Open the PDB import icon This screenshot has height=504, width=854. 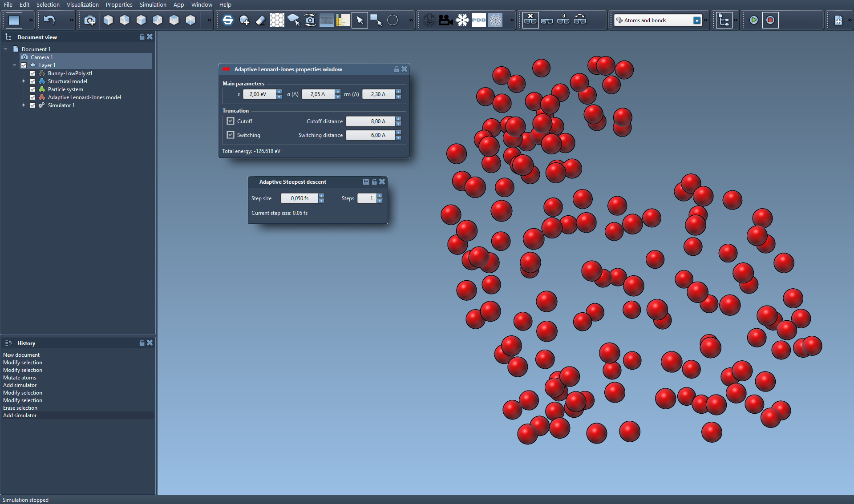point(478,20)
